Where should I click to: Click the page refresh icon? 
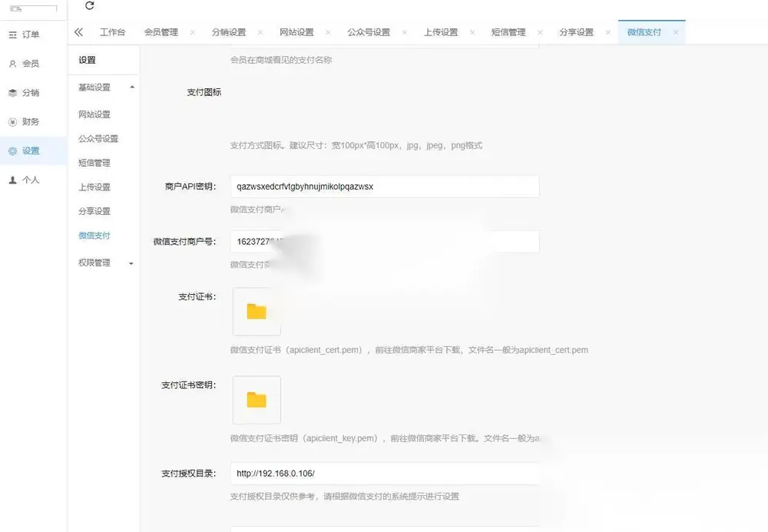tap(90, 5)
